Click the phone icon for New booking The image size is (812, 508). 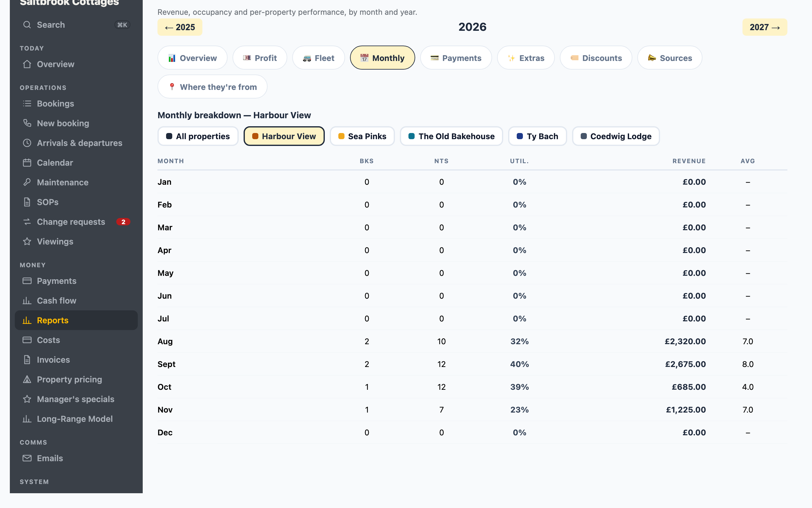coord(27,123)
